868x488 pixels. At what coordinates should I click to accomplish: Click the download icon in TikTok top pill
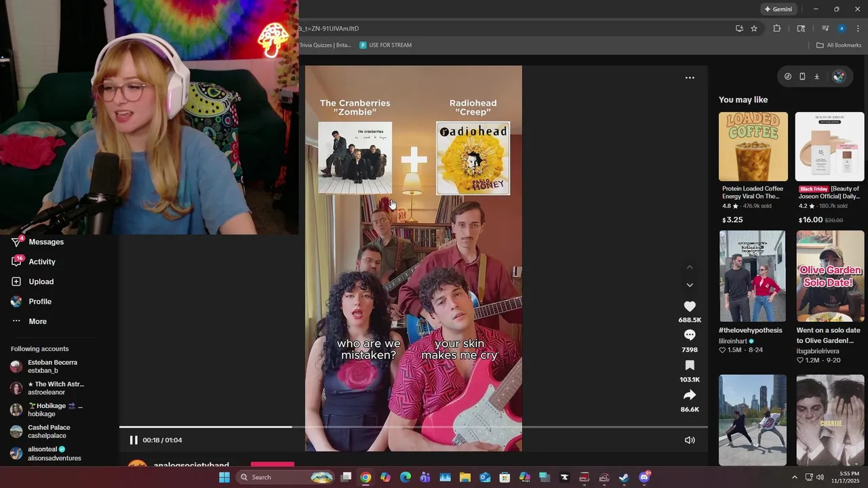[817, 77]
